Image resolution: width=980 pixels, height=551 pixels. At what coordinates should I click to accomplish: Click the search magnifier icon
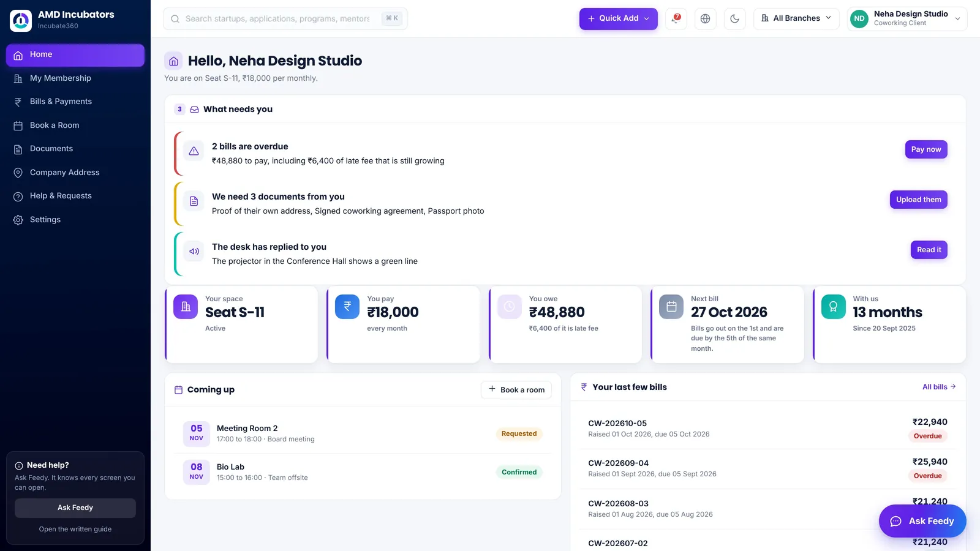point(175,19)
